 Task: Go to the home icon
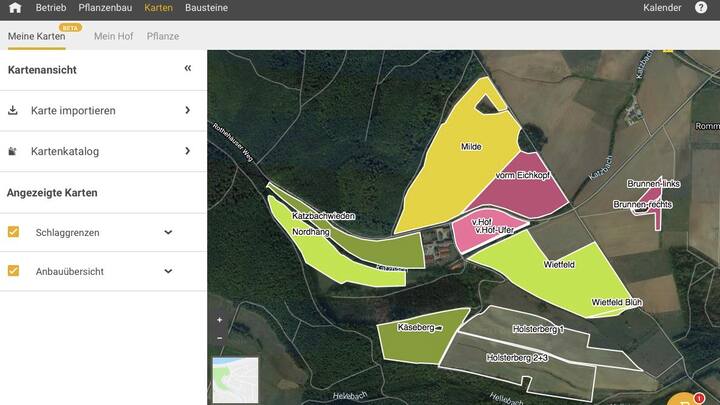[15, 8]
